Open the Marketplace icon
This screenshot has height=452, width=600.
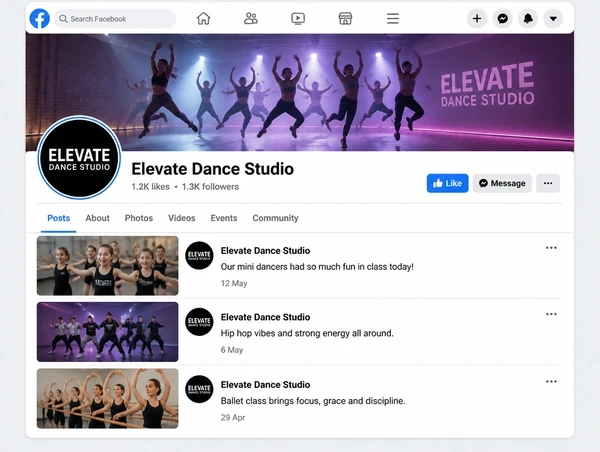point(345,18)
